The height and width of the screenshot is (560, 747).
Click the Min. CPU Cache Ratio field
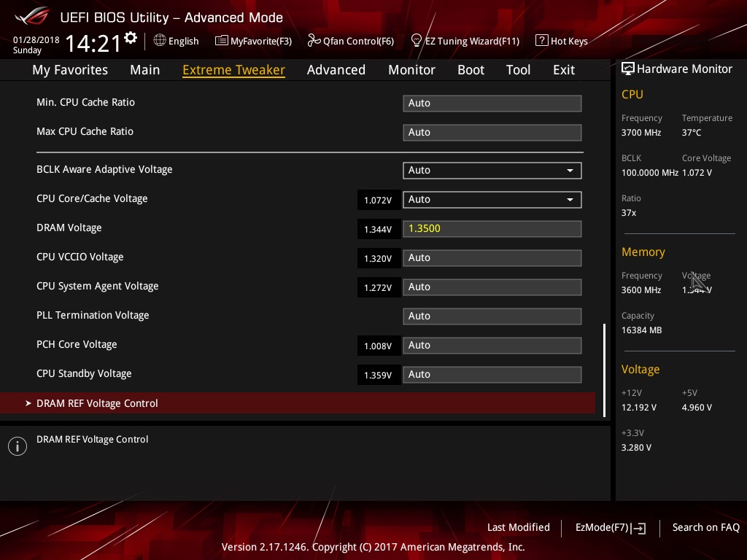pos(492,104)
